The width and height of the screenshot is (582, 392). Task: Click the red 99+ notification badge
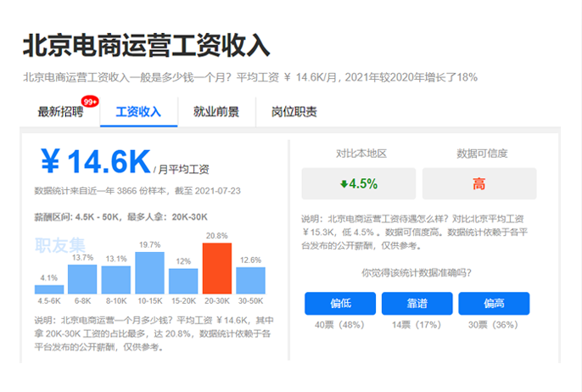90,102
